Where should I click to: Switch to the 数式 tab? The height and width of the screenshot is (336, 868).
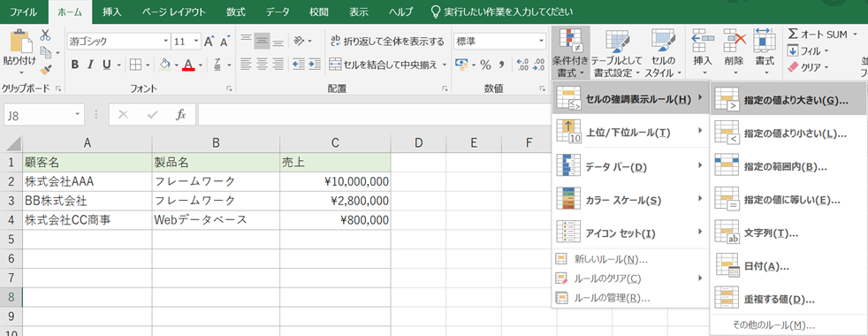pyautogui.click(x=236, y=11)
